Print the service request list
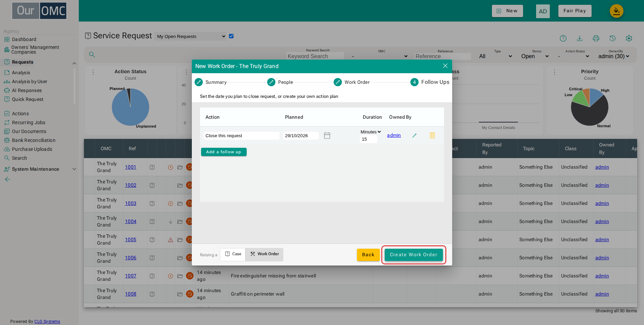Screen dimensions: 644x325 596,38
